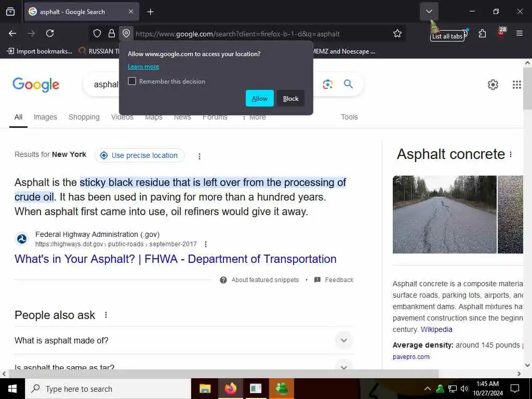Open File Explorer from taskbar
The image size is (532, 399).
pyautogui.click(x=205, y=389)
